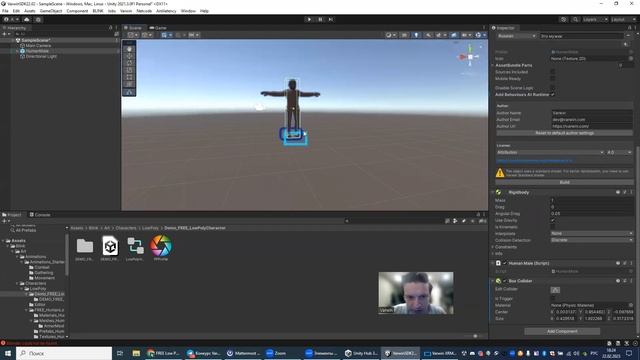Select the custom editor tool at toolbar bottom
This screenshot has height=360, width=640.
click(x=129, y=92)
